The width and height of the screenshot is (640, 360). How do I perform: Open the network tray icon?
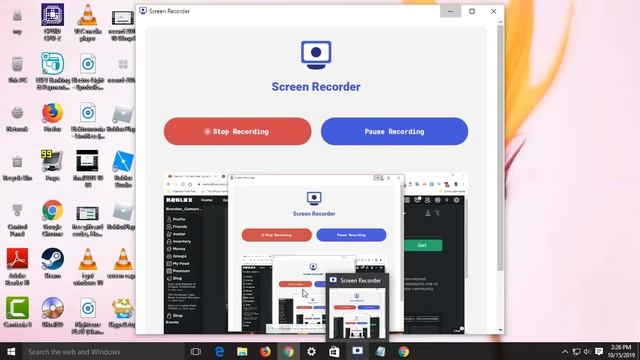[x=576, y=351]
